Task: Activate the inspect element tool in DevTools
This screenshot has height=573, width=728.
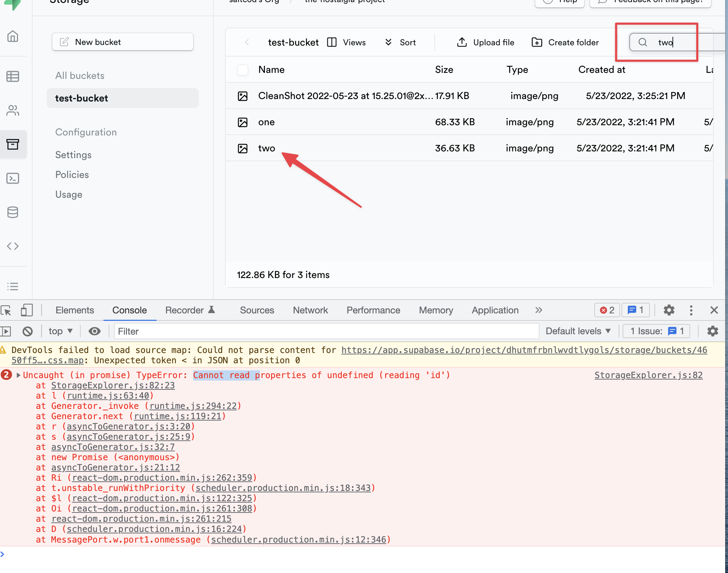Action: pyautogui.click(x=6, y=310)
